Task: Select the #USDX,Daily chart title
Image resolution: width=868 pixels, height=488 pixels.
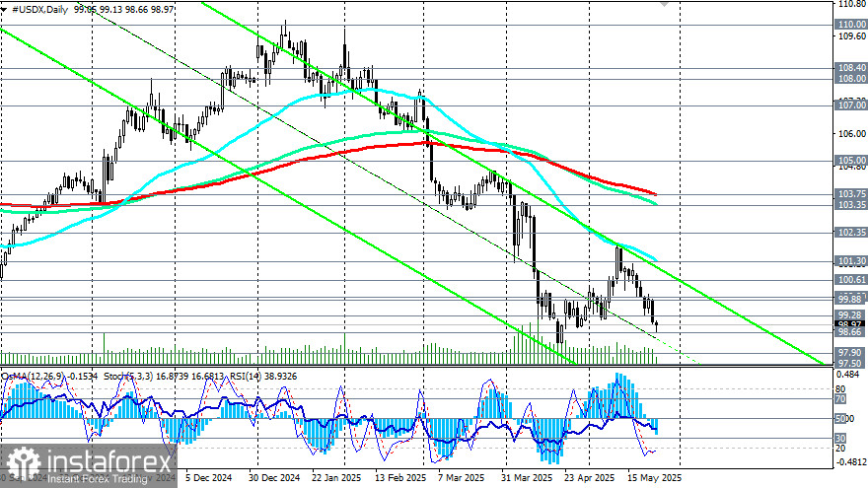Action: tap(39, 10)
